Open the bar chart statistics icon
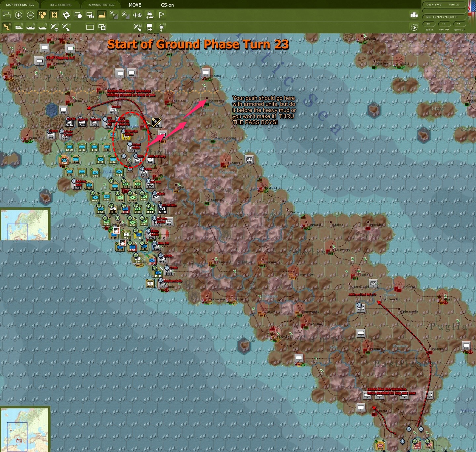This screenshot has height=452, width=476. 414,15
